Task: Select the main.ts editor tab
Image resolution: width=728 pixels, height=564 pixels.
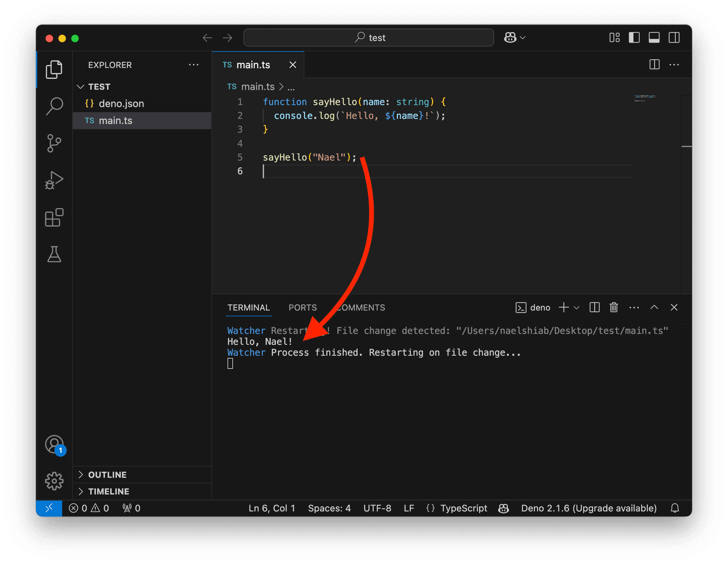Action: [x=258, y=65]
